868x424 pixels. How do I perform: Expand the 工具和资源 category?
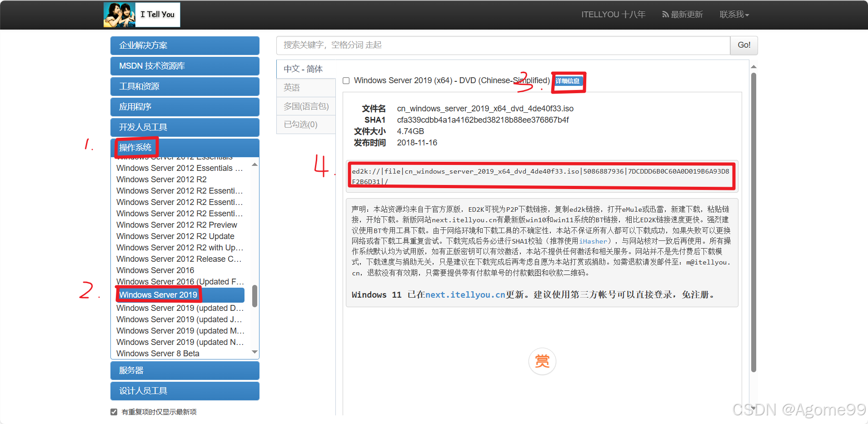pyautogui.click(x=185, y=86)
